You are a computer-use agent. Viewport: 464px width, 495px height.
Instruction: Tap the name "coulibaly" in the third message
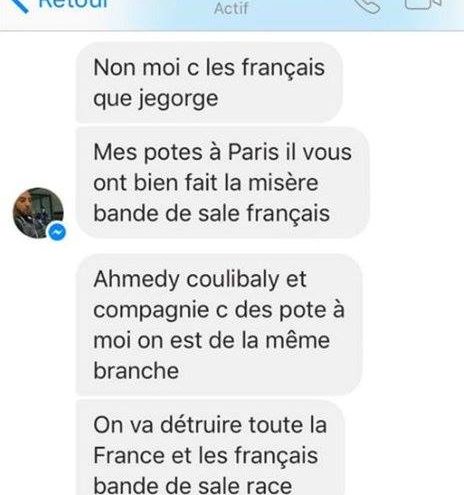point(233,280)
